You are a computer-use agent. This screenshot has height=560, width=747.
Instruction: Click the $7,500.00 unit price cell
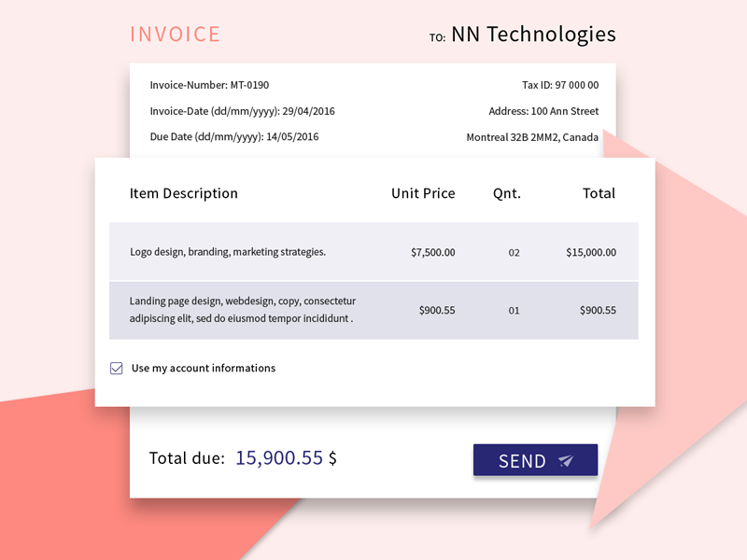[433, 252]
